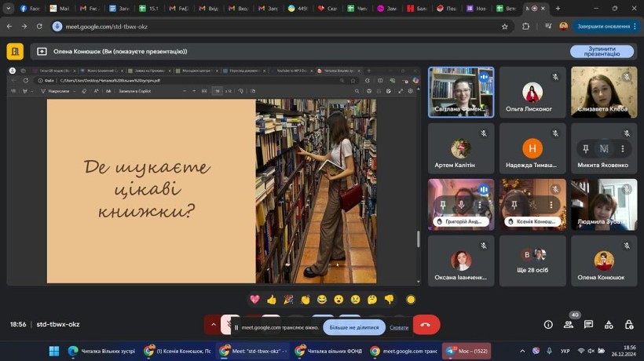The image size is (644, 361).
Task: Open meeting details info icon
Action: (548, 324)
